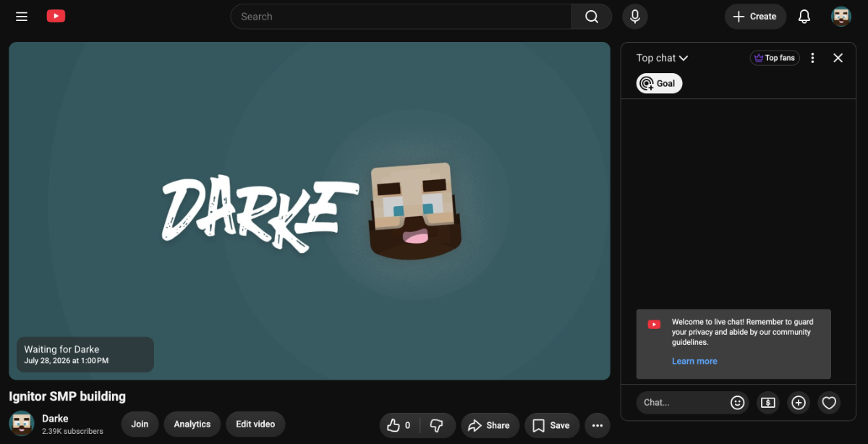Go to YouTube home via logo
Viewport: 868px width, 444px height.
point(56,16)
